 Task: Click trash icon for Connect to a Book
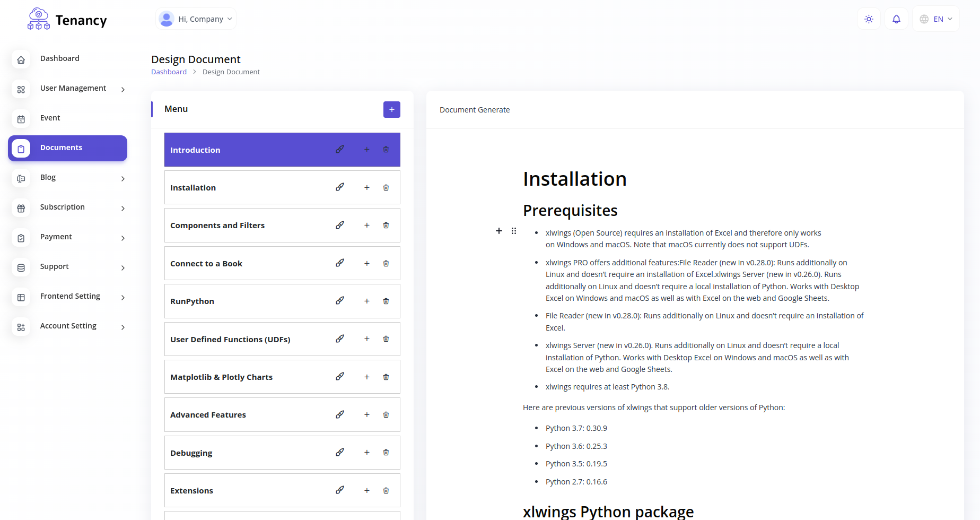point(386,264)
